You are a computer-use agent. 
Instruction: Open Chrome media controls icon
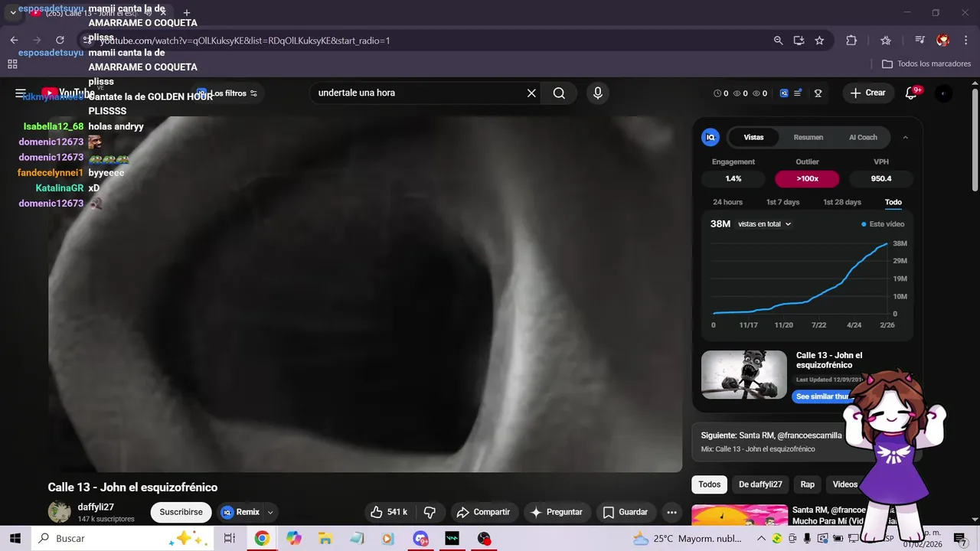(x=920, y=41)
